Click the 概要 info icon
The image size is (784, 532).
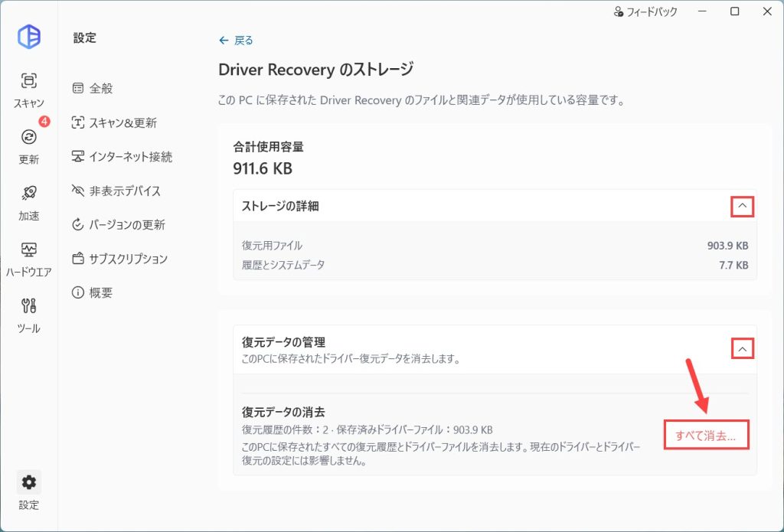[77, 292]
